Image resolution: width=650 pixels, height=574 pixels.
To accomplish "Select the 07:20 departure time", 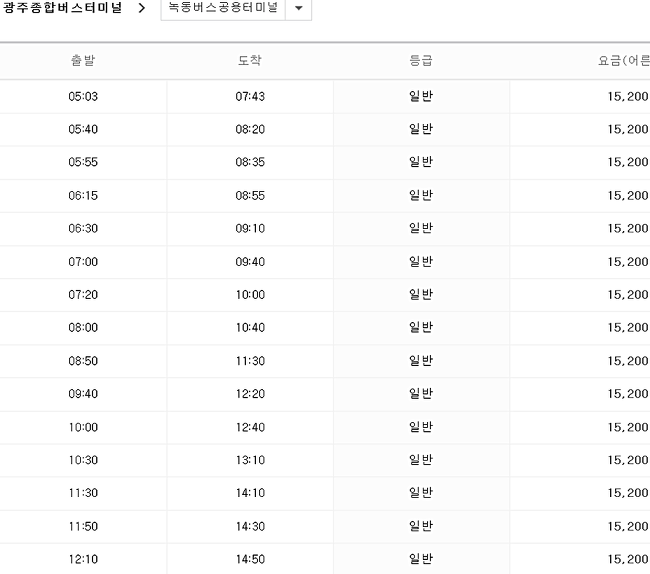I will click(83, 295).
